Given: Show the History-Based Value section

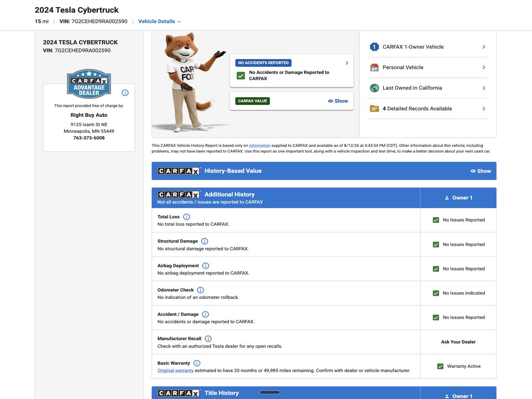Looking at the screenshot, I should (480, 171).
